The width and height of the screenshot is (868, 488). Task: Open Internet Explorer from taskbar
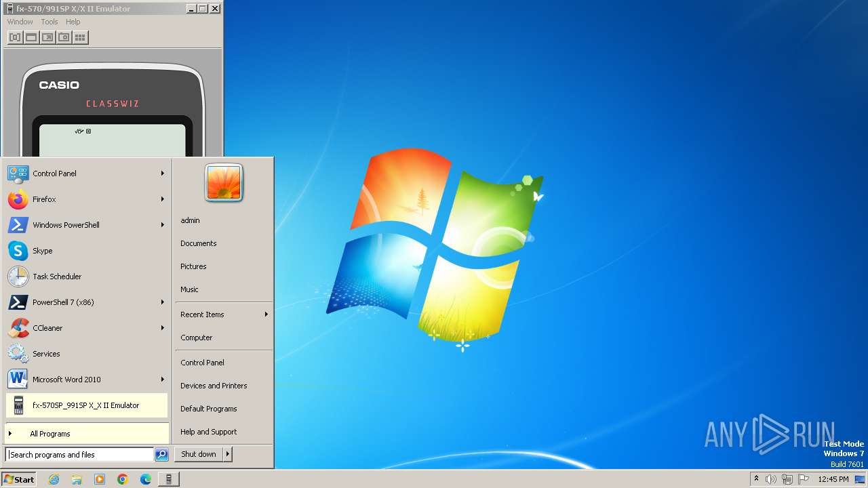[54, 479]
